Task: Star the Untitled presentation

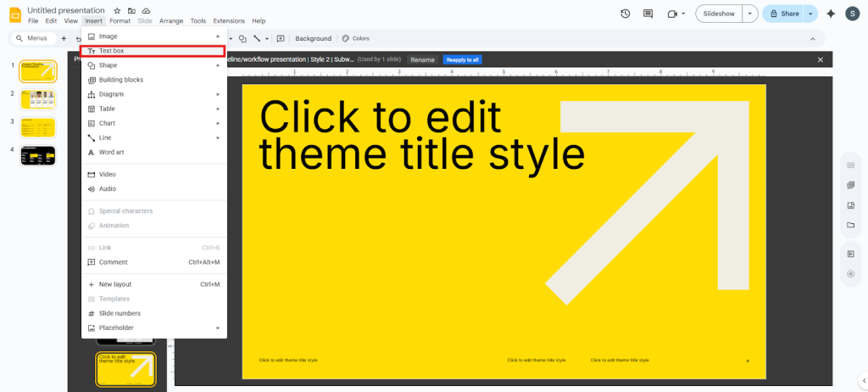Action: pyautogui.click(x=117, y=10)
